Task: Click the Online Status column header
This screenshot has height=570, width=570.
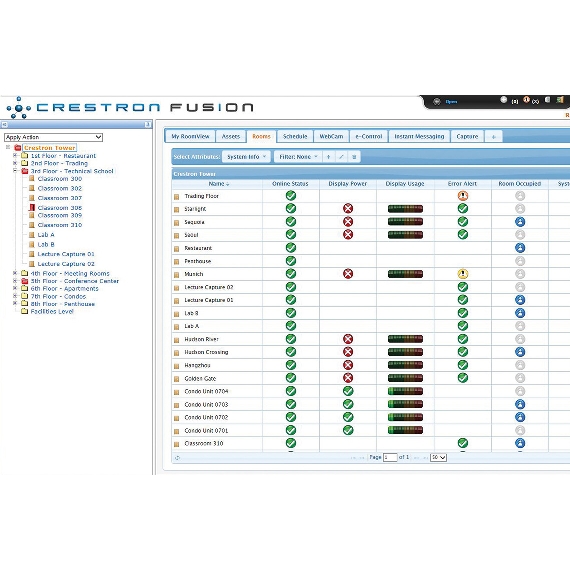Action: (290, 184)
